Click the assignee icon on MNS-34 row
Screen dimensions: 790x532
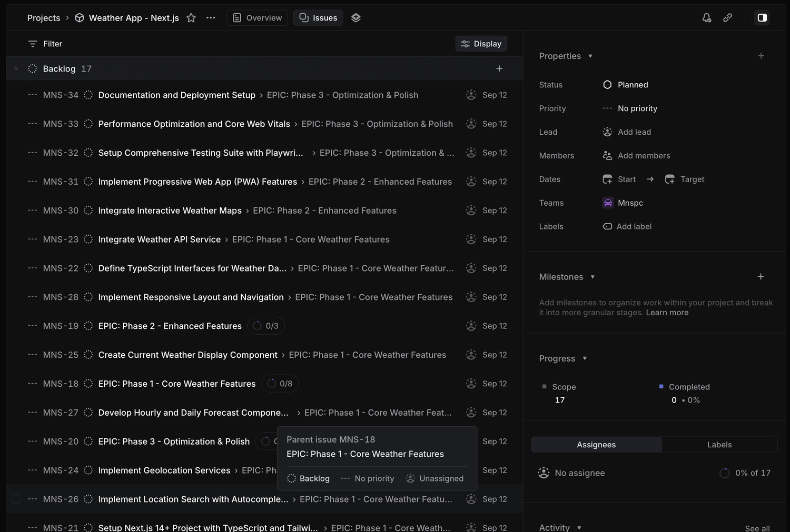(x=471, y=95)
